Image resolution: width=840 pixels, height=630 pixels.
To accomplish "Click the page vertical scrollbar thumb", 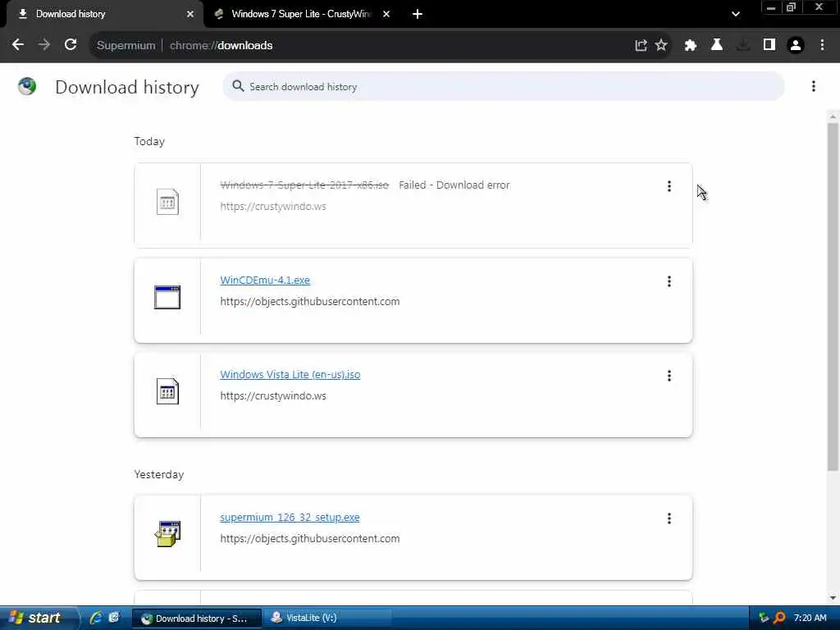I will 833,297.
